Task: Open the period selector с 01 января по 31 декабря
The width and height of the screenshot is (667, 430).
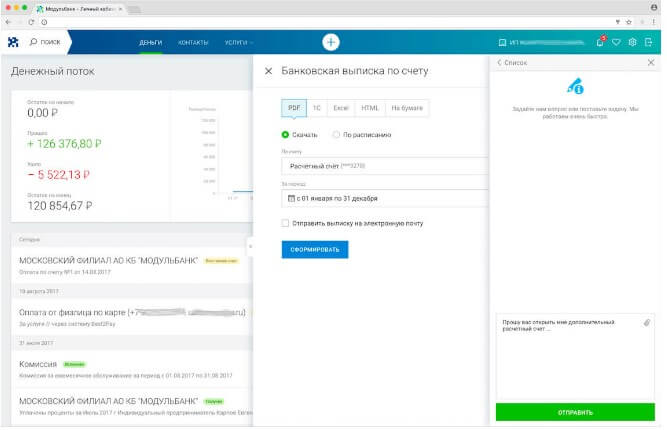Action: pos(385,198)
